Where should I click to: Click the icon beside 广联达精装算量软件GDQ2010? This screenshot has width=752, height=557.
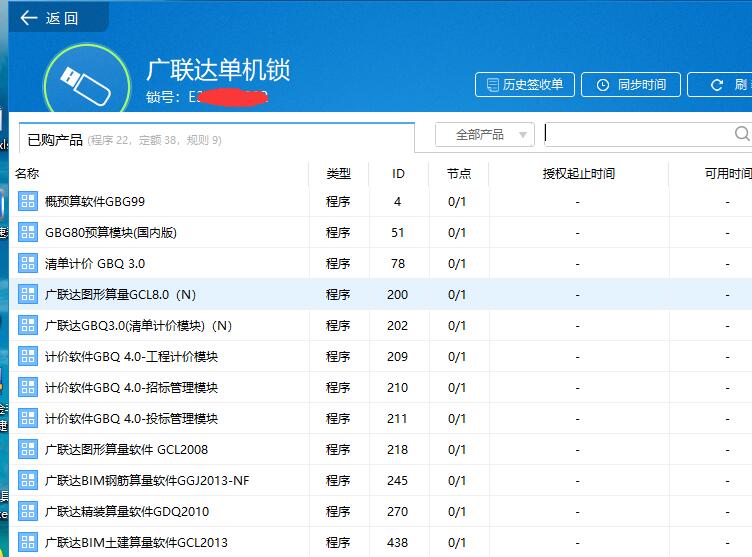[x=28, y=511]
